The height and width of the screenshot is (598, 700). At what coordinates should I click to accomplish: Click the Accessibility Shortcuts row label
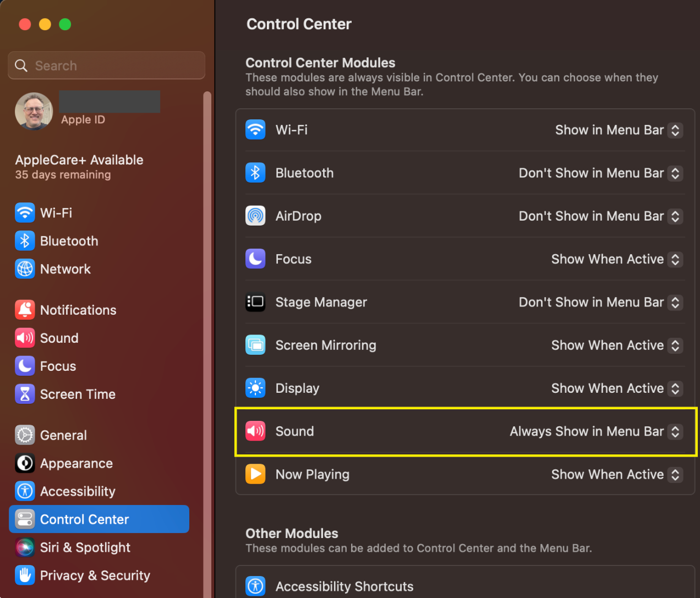344,586
